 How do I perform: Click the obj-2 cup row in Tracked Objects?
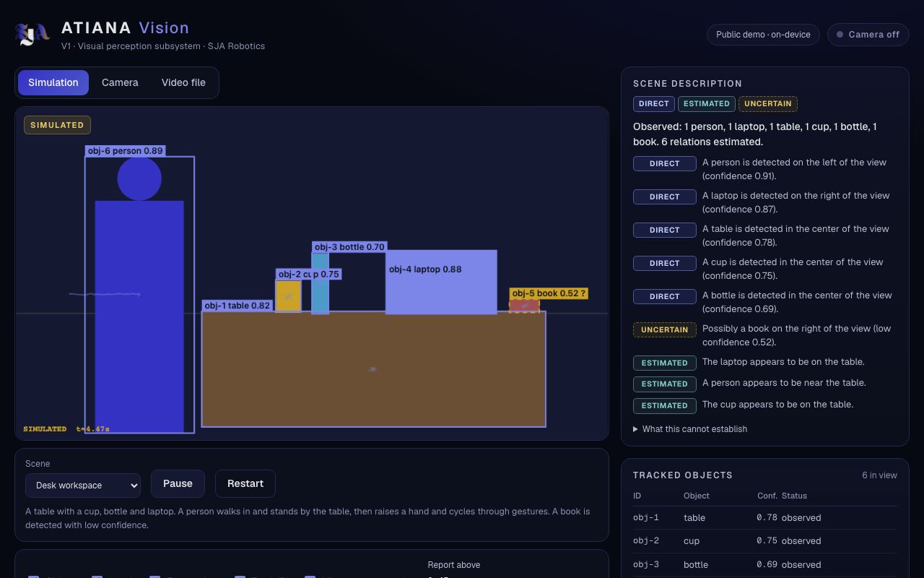[765, 541]
